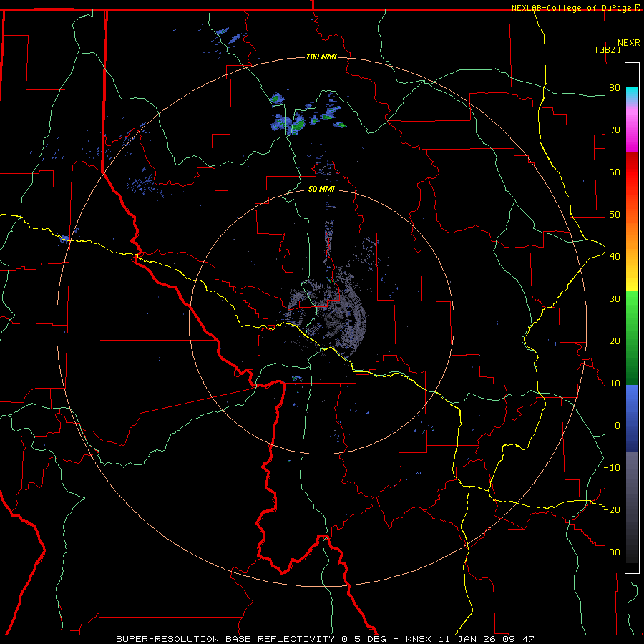Click "SUPER-RESOLUTION" in the bottom caption

click(167, 639)
